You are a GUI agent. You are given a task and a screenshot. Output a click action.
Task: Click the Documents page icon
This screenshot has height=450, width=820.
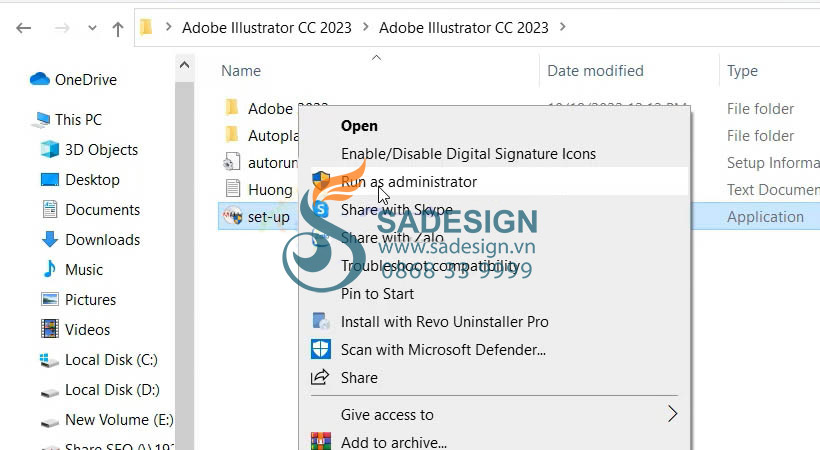coord(50,209)
